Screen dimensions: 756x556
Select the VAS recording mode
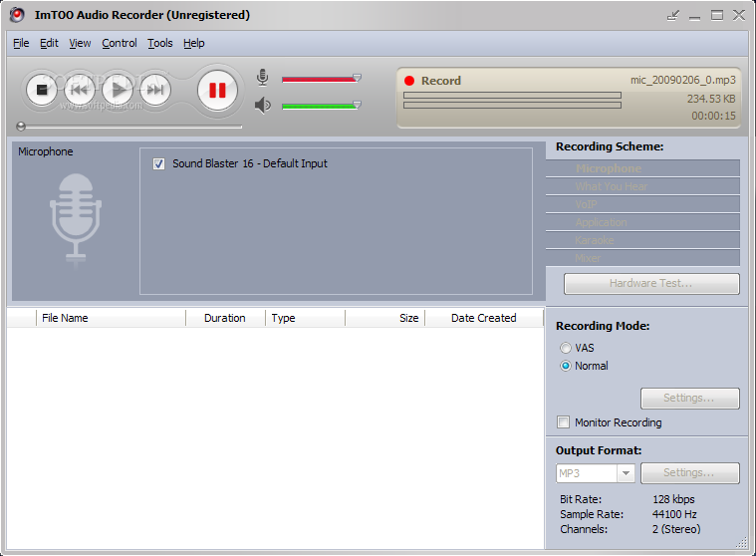pyautogui.click(x=566, y=348)
